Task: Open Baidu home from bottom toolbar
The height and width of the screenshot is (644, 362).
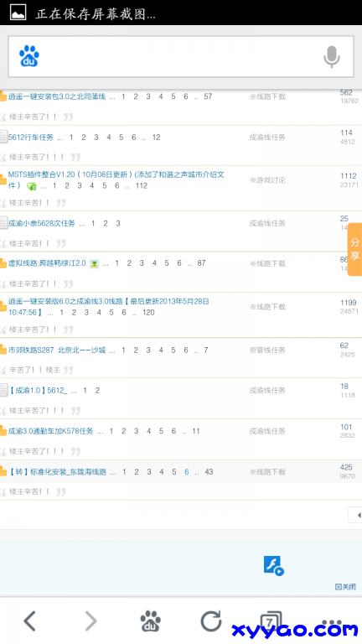Action: tap(150, 621)
